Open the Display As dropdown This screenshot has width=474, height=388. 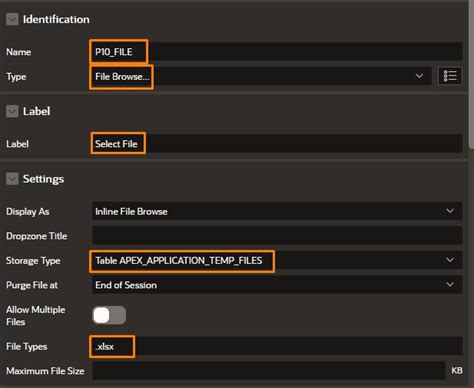click(x=277, y=211)
